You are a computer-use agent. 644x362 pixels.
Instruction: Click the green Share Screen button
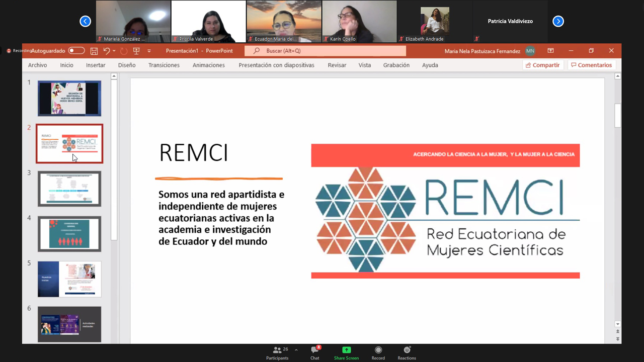pos(346,353)
